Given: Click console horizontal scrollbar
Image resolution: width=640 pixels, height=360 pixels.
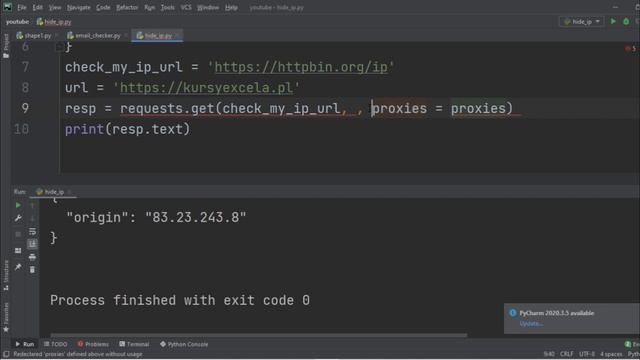Looking at the screenshot, I should pyautogui.click(x=259, y=335).
